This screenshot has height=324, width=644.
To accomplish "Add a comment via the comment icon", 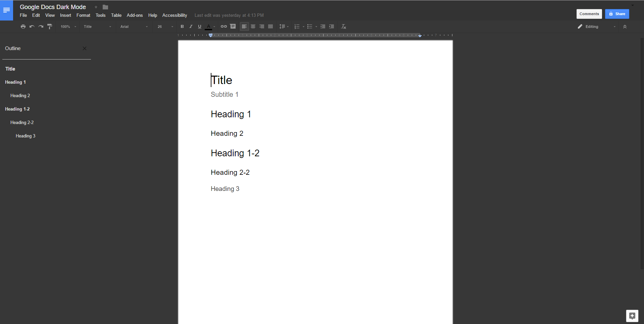I will click(233, 27).
